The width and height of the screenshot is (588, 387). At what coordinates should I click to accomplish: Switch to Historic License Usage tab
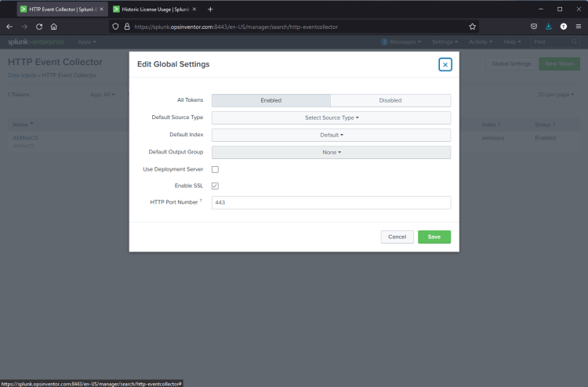click(x=155, y=9)
